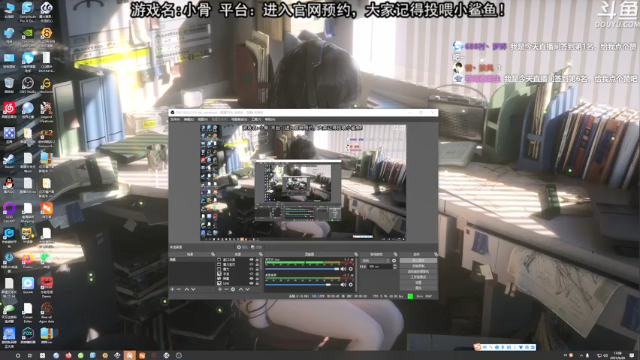Add a new scene in OBS Scenes panel

[173, 289]
